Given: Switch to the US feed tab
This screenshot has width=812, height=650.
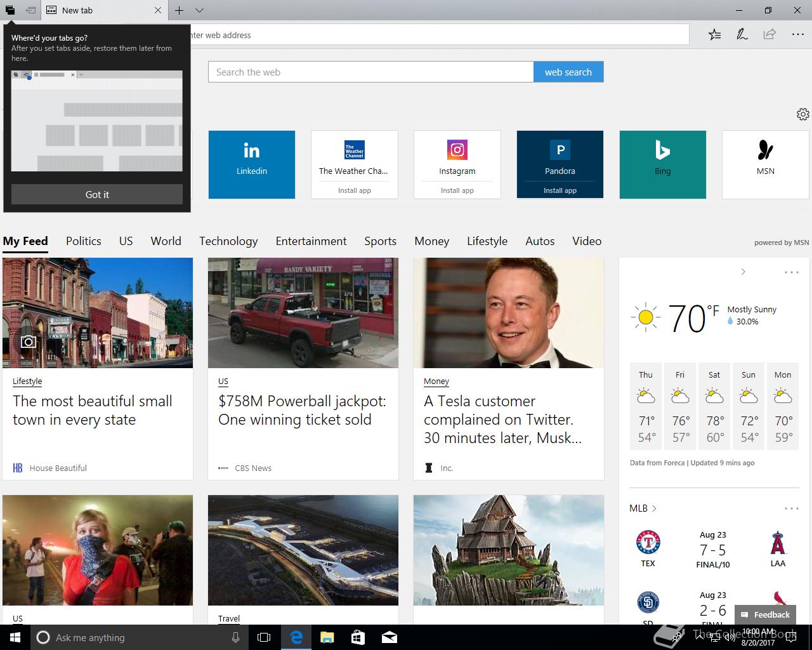Looking at the screenshot, I should [126, 241].
